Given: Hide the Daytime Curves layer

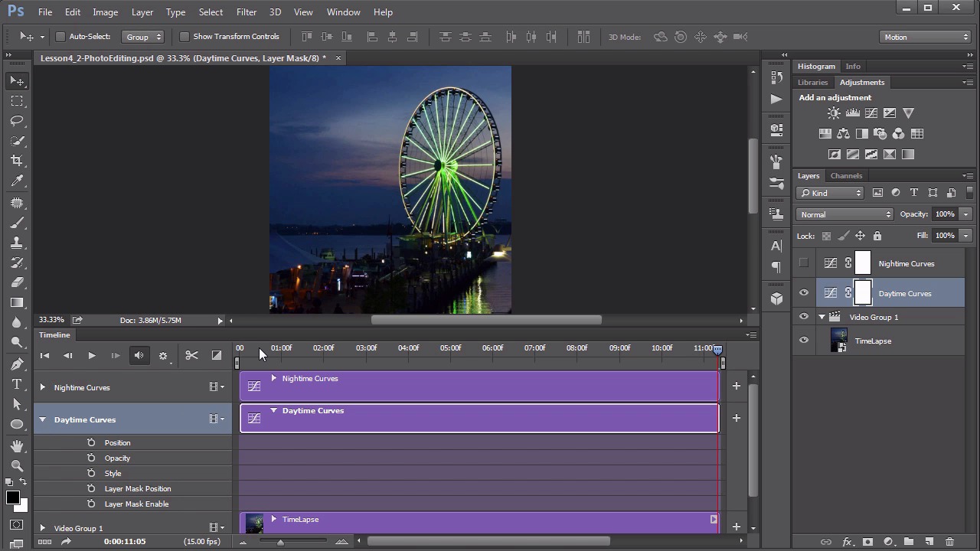Looking at the screenshot, I should (x=804, y=293).
